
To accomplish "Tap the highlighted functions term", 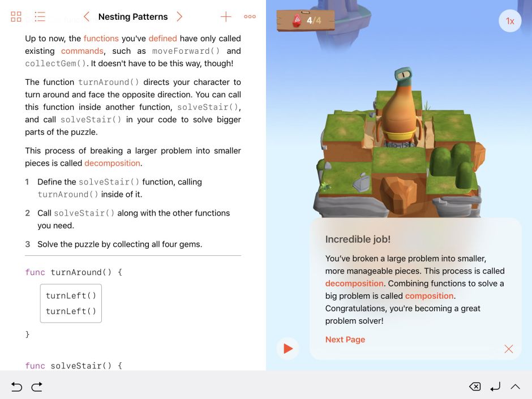I will (x=102, y=38).
